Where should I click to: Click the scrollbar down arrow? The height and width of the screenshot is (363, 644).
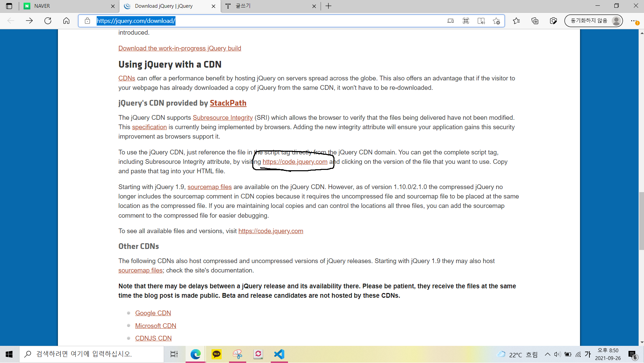click(x=641, y=342)
